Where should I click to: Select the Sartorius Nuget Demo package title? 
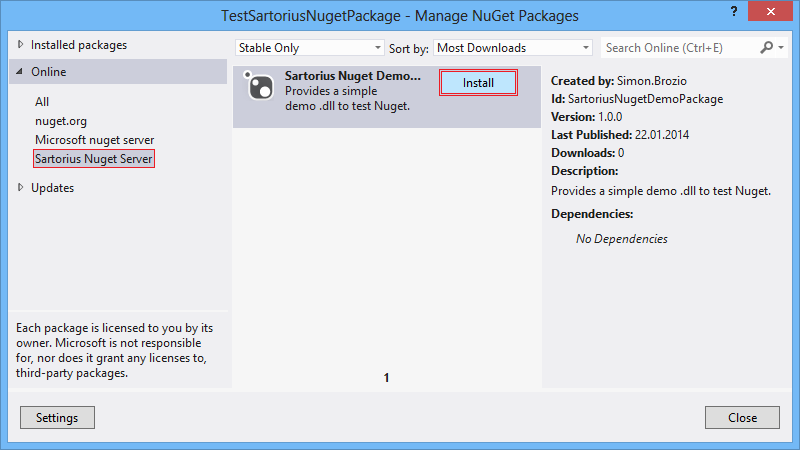point(353,76)
